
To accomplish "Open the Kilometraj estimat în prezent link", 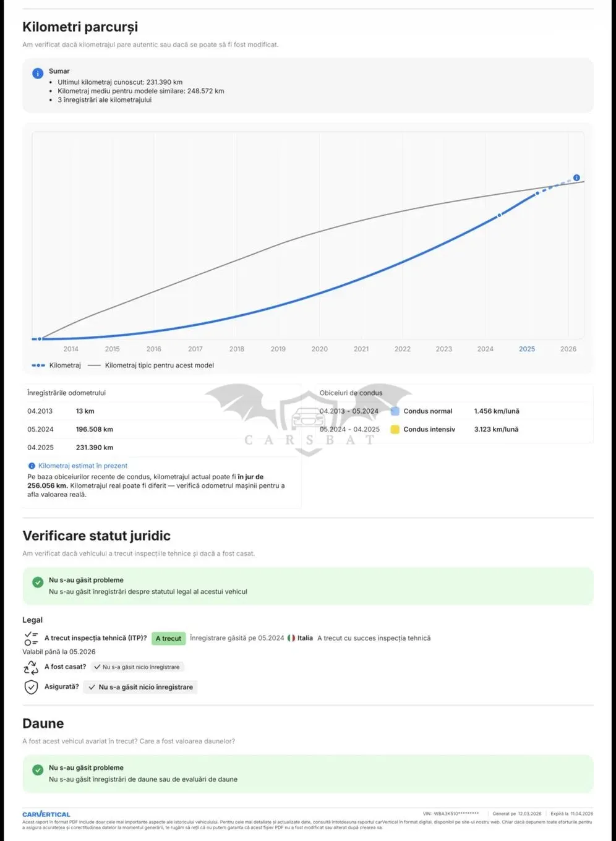I will click(x=83, y=466).
